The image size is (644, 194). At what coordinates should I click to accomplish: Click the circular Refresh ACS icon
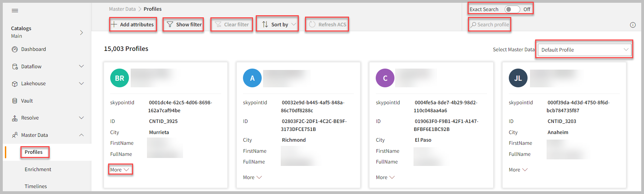point(312,24)
